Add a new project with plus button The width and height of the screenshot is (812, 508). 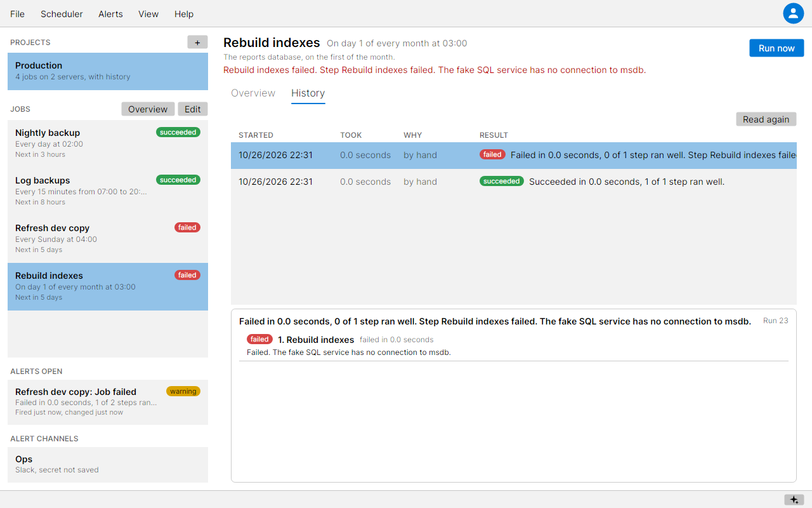(x=197, y=42)
